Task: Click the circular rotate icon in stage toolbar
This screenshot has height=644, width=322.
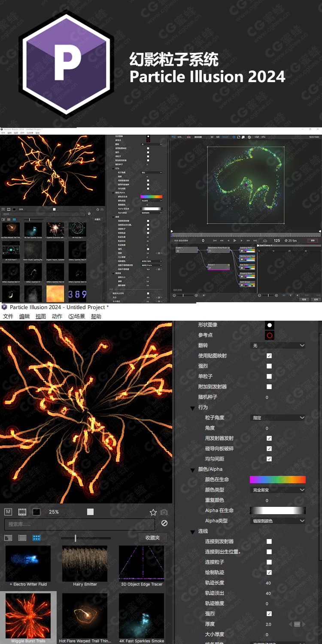Action: click(x=239, y=137)
